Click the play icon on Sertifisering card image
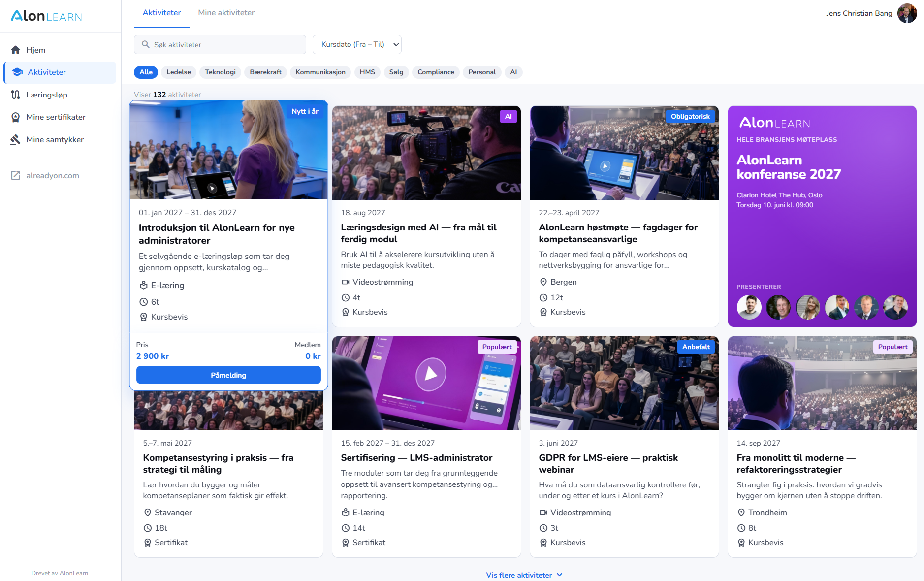 (431, 375)
